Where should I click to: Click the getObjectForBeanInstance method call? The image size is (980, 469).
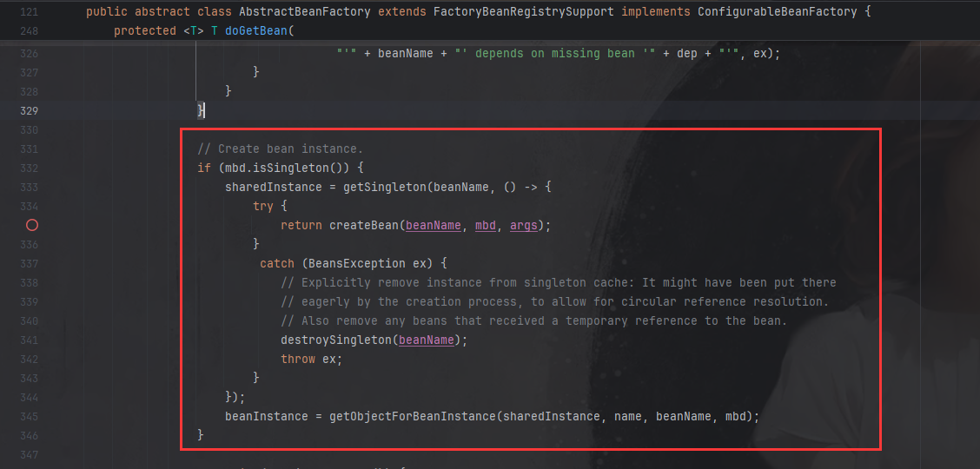point(413,417)
